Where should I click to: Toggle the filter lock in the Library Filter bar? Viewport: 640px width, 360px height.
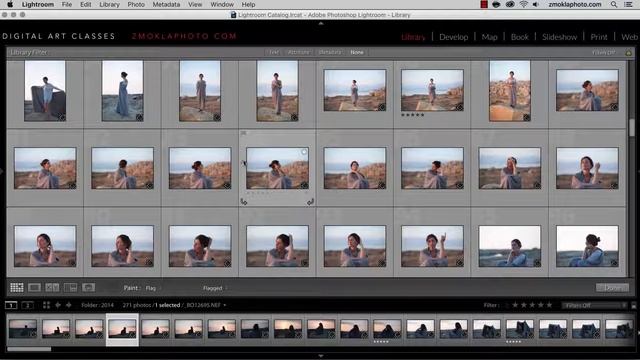[629, 52]
